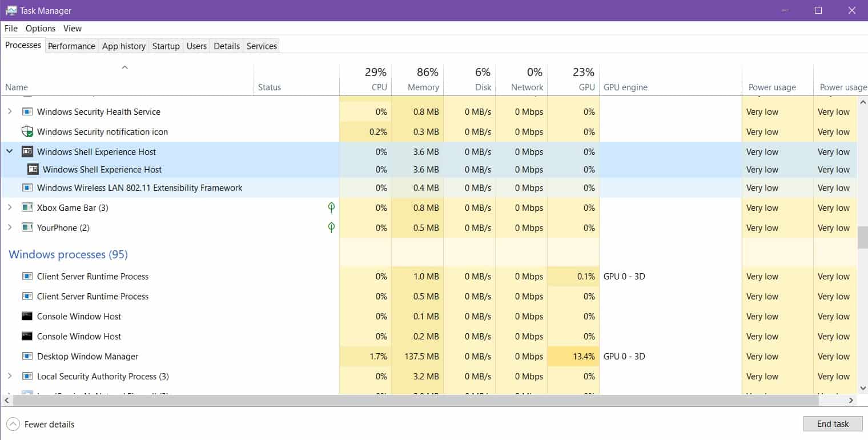Open the Services tab

[262, 46]
